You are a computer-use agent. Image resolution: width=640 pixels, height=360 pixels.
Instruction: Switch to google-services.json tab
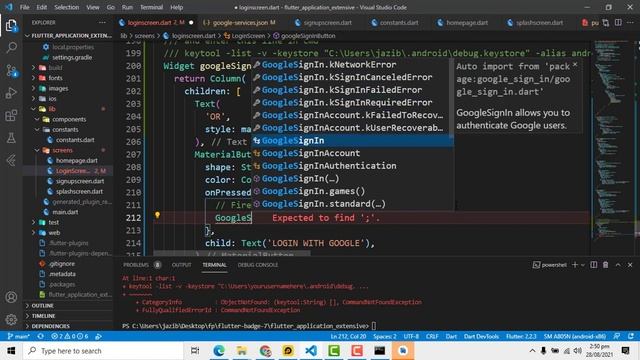pyautogui.click(x=240, y=22)
